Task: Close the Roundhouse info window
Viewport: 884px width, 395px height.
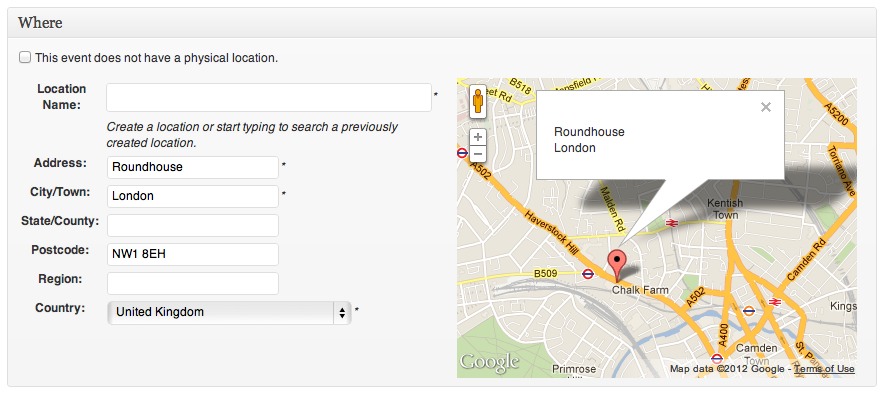Action: (766, 107)
